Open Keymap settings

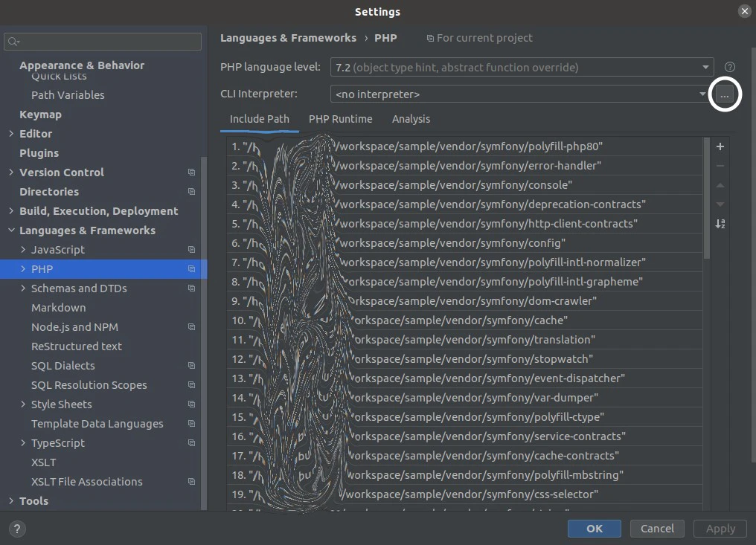coord(40,115)
